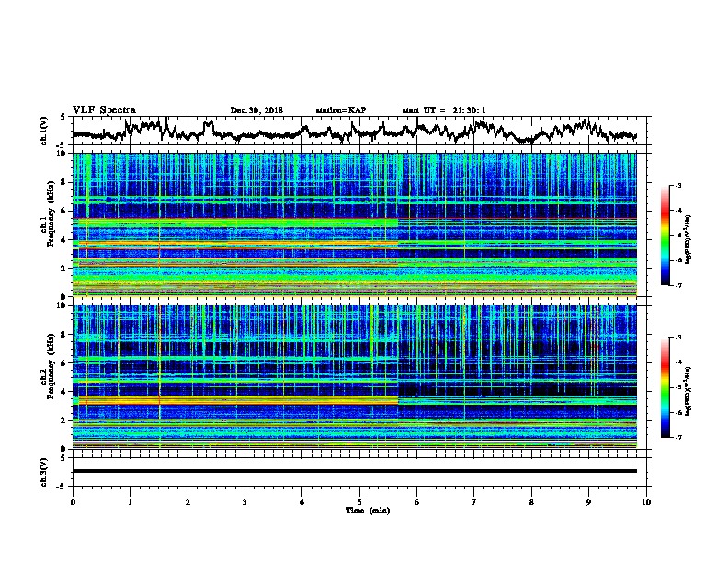
Task: Click the "ch.1(V)" axis label
Action: [x=44, y=131]
